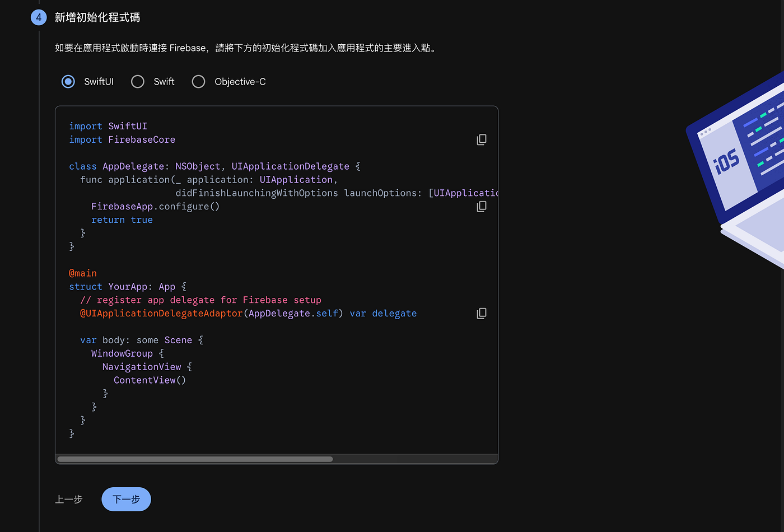
Task: Copy the UIApplicationDelegateAdaptor code line
Action: pos(481,314)
